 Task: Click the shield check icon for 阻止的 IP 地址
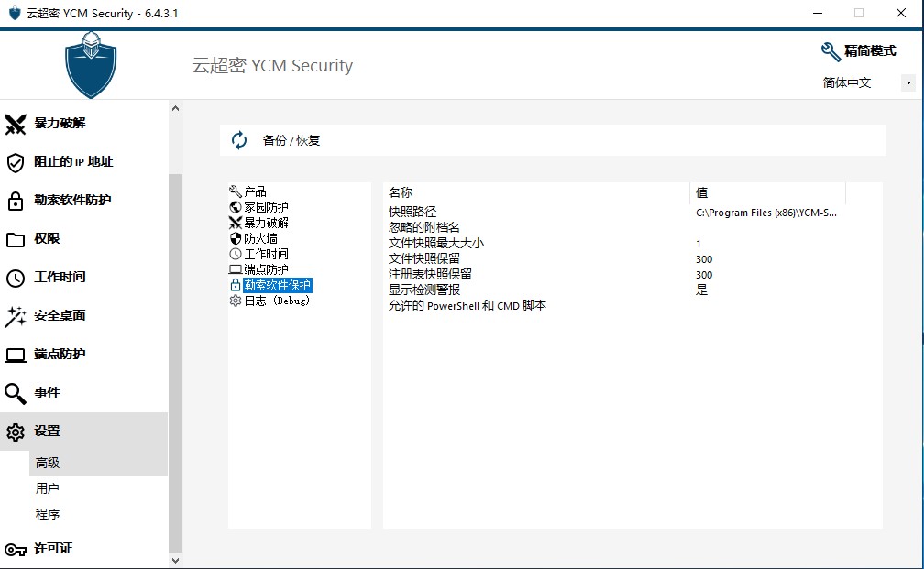(x=16, y=162)
